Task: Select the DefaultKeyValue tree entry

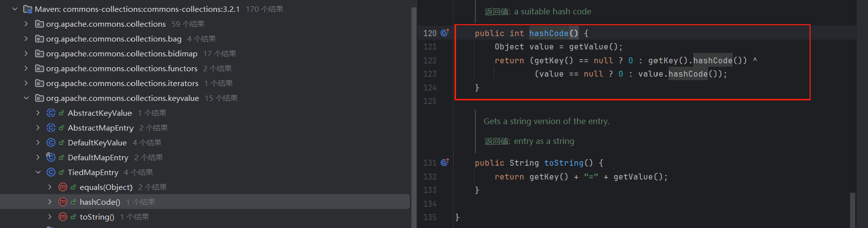Action: 97,142
